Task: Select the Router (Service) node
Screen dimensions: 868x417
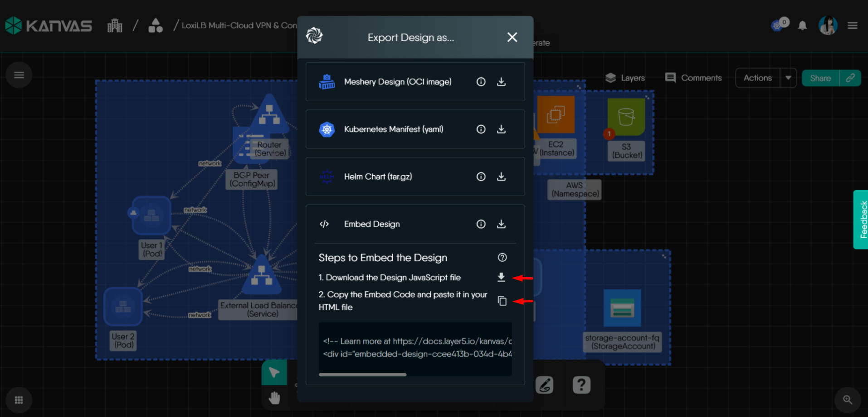Action: click(x=269, y=113)
